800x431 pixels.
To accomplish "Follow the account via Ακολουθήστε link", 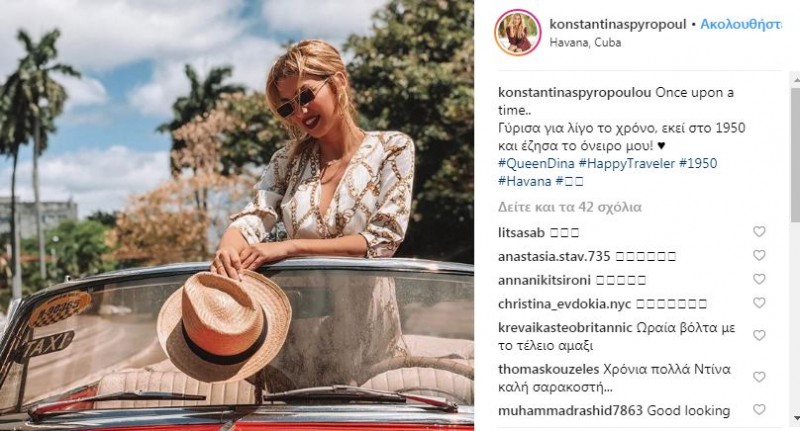I will point(740,24).
